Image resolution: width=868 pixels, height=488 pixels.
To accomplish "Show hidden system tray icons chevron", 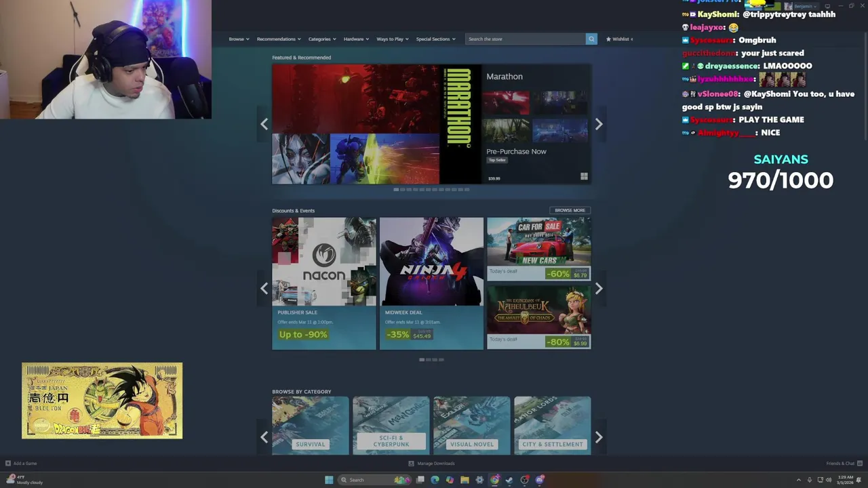I will (x=799, y=480).
